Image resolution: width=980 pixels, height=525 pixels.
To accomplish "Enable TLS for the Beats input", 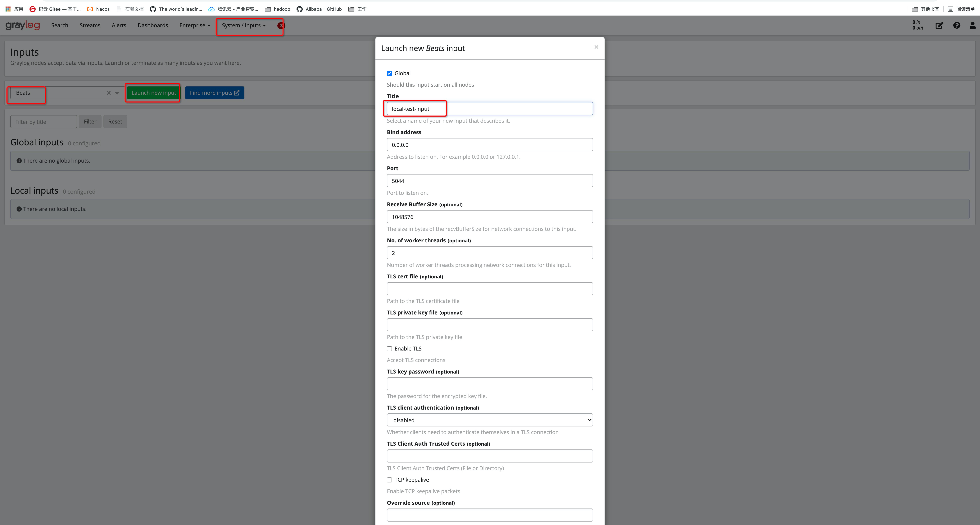I will [x=389, y=348].
